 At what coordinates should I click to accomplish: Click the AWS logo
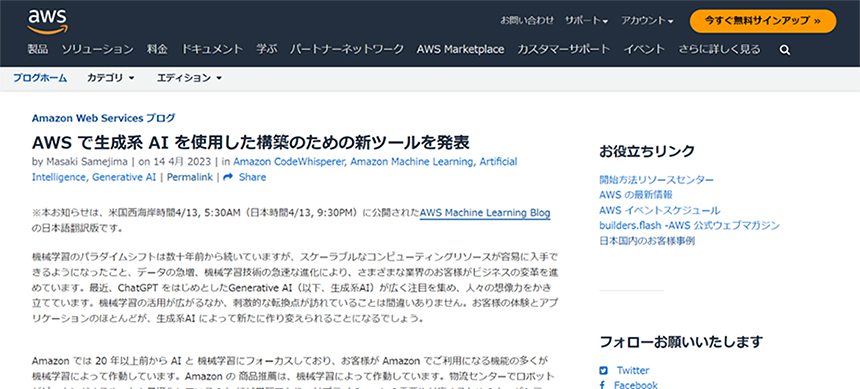coord(47,21)
